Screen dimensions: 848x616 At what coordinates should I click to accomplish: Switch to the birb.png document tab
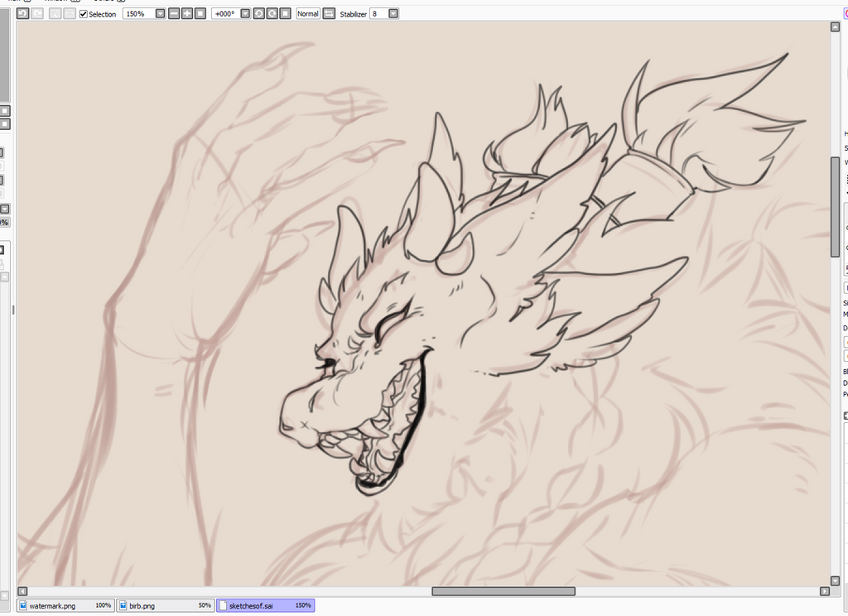click(166, 606)
